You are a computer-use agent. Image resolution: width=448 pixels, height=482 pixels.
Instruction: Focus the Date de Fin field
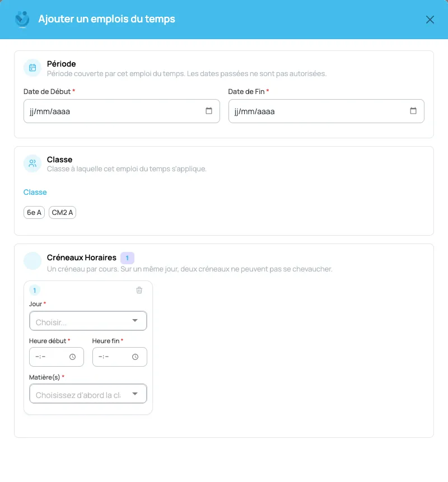click(326, 111)
